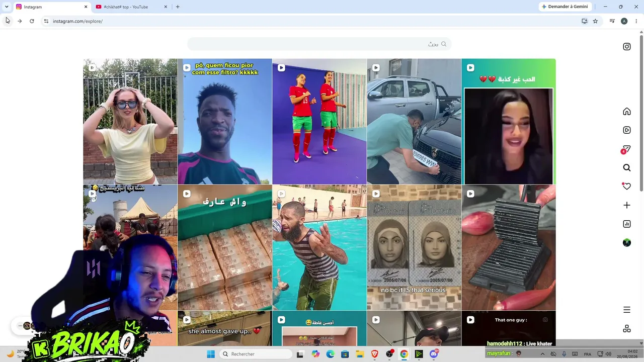Click the Instagram search field

coord(319,44)
